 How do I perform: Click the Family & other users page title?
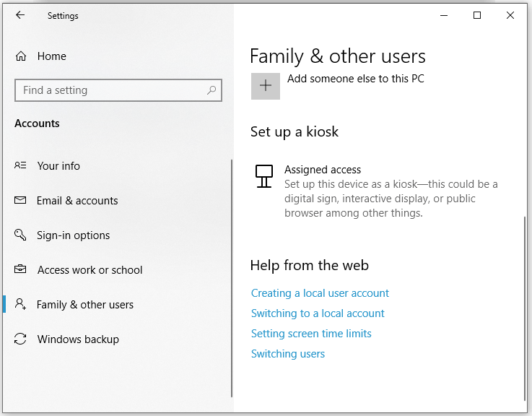click(x=338, y=56)
